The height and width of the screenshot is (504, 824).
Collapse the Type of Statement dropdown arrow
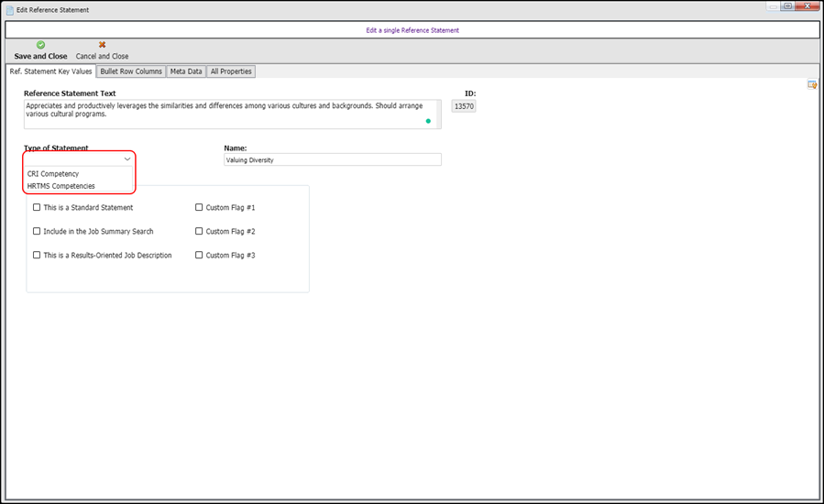(127, 159)
